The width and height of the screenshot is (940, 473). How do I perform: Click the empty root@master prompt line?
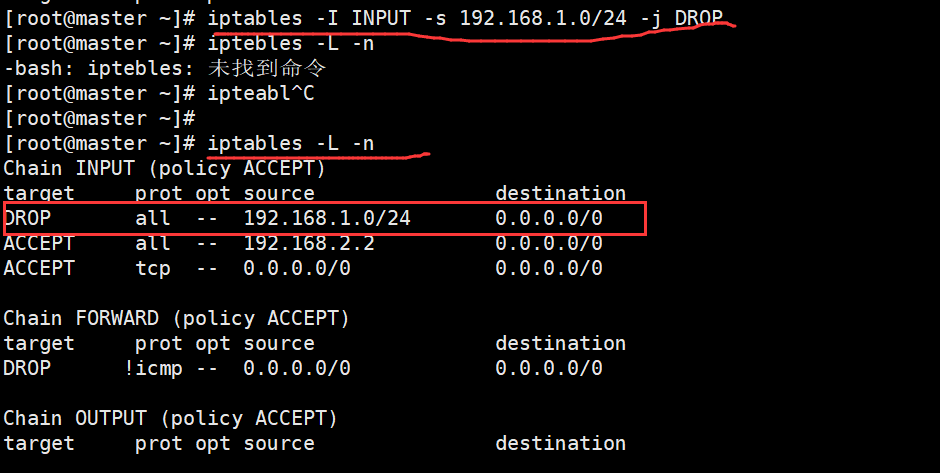[99, 118]
